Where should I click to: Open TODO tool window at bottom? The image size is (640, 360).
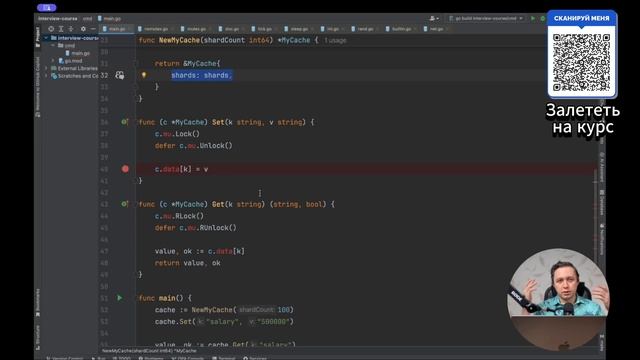(122, 358)
